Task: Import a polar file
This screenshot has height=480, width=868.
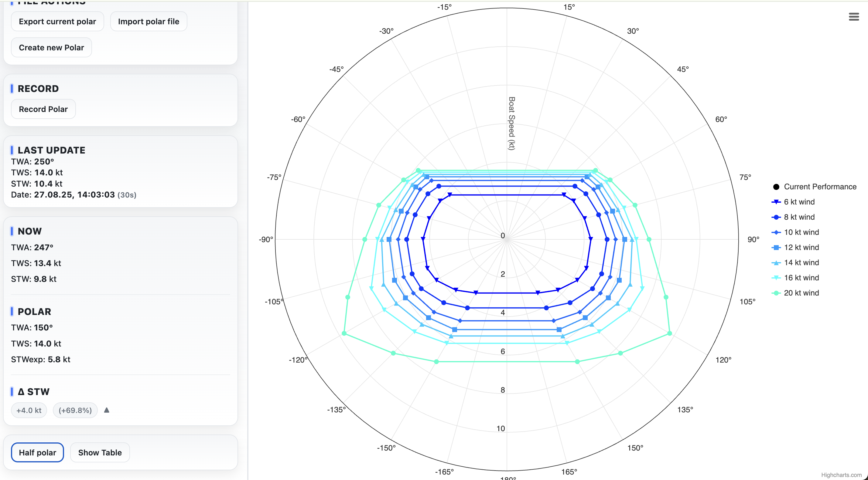Action: click(x=148, y=22)
